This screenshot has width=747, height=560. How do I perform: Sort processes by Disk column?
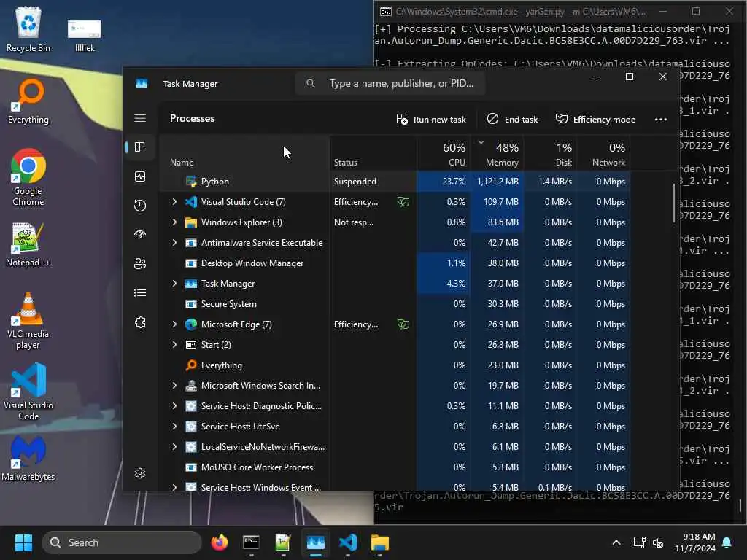tap(550, 153)
